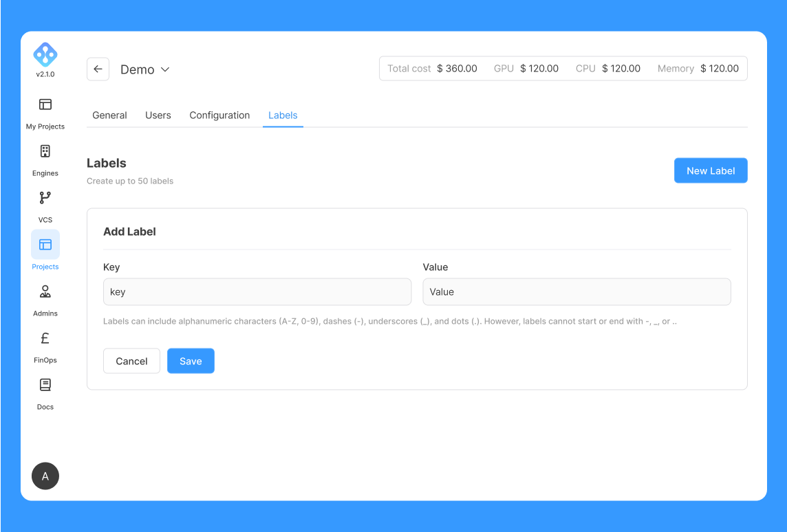This screenshot has height=532, width=787.
Task: Focus the Value input field
Action: click(x=576, y=292)
